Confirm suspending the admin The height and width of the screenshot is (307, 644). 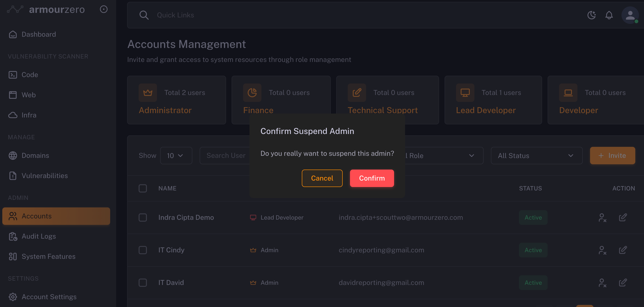pos(372,178)
